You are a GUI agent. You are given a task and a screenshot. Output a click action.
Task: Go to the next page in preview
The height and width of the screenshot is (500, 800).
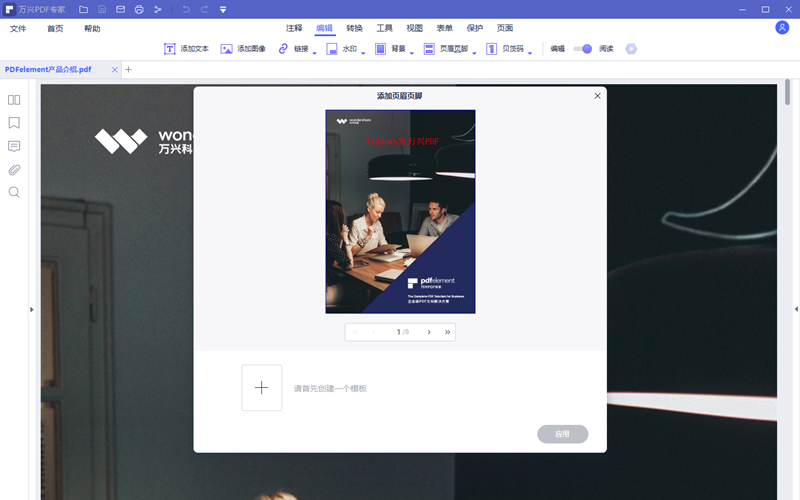[x=429, y=332]
